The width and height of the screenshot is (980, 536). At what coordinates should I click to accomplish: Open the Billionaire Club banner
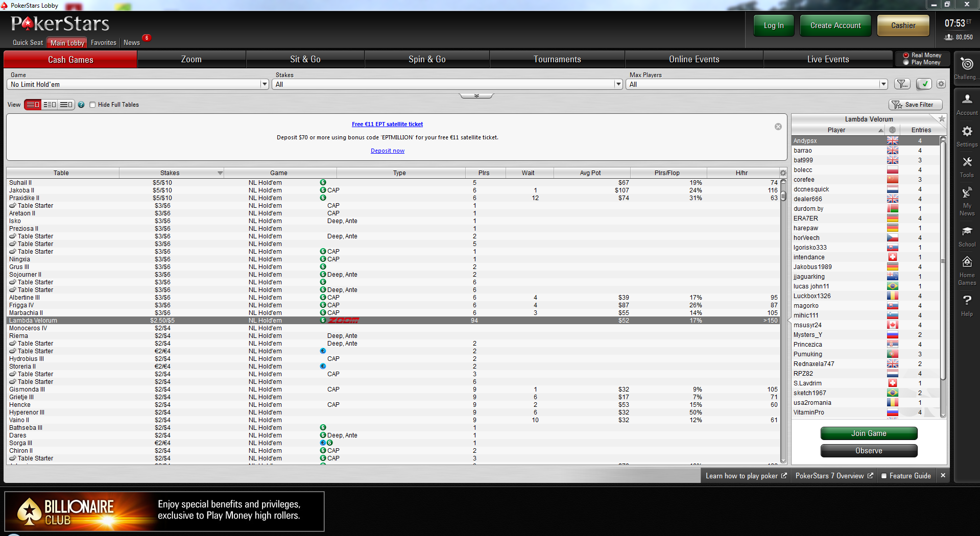[x=164, y=511]
